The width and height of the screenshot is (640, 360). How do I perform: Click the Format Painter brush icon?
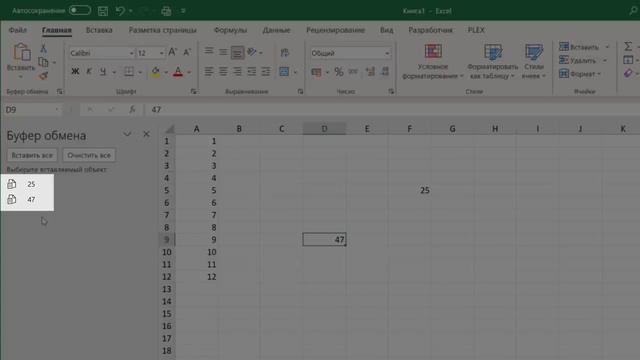click(43, 76)
